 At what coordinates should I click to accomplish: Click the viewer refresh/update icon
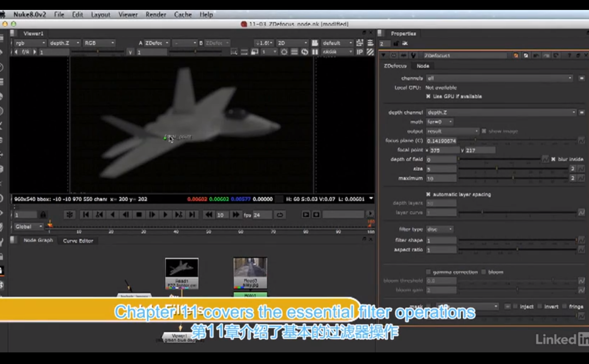[304, 52]
